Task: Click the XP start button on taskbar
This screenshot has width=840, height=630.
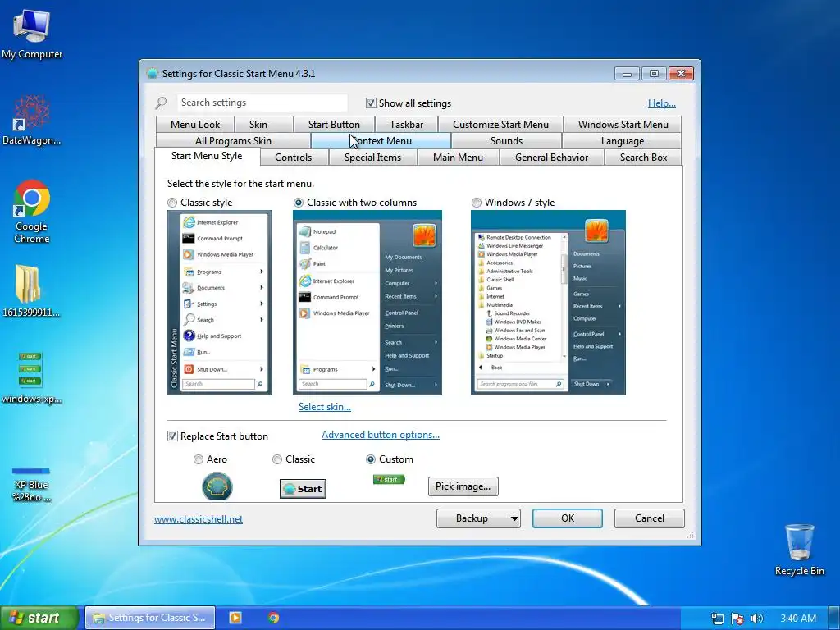Action: tap(39, 618)
